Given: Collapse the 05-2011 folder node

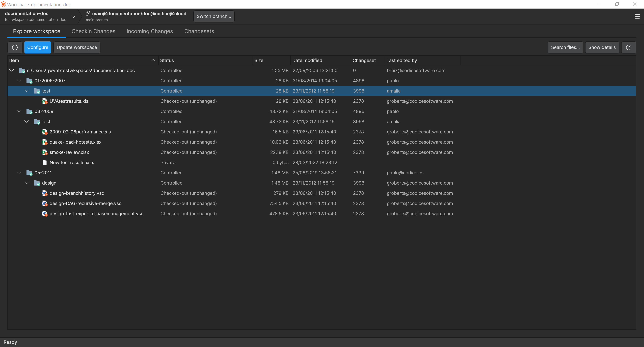Looking at the screenshot, I should pyautogui.click(x=19, y=173).
